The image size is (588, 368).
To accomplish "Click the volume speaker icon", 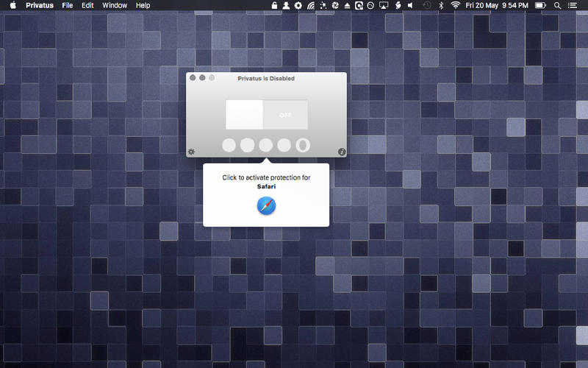I will (410, 5).
